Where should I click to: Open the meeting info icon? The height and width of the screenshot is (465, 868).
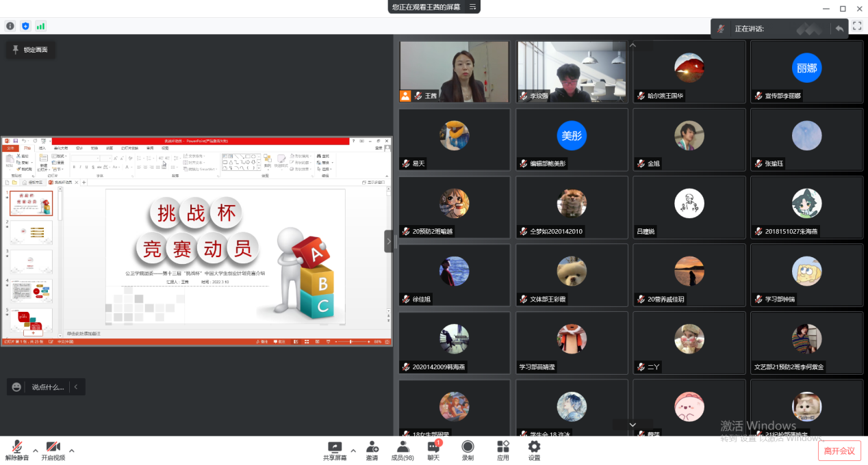pyautogui.click(x=10, y=26)
